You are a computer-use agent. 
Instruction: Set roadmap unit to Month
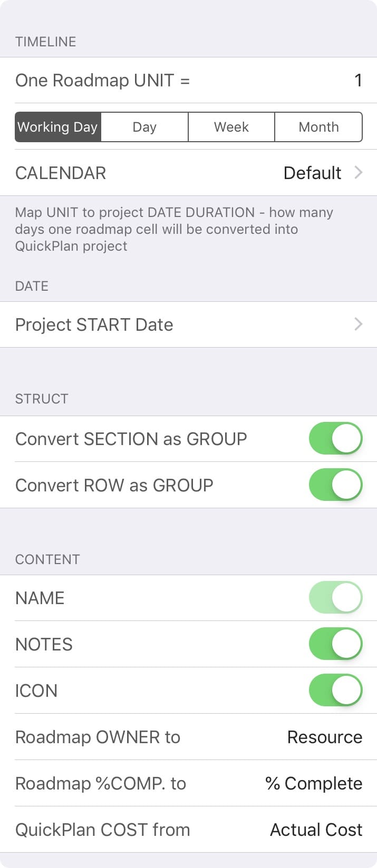click(318, 127)
